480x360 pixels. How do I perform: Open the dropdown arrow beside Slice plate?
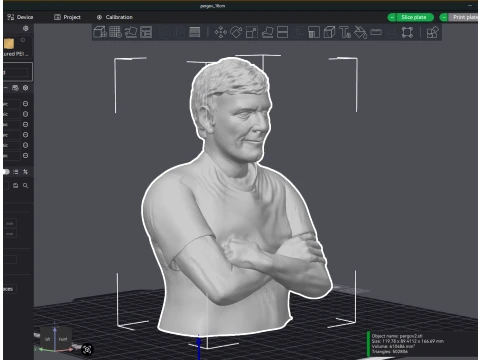(x=392, y=17)
